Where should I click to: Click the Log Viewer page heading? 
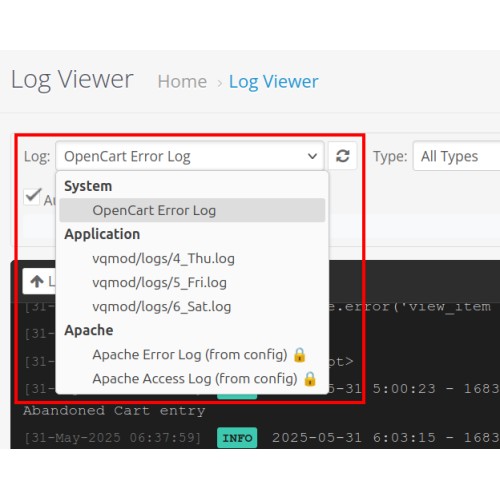(x=72, y=80)
